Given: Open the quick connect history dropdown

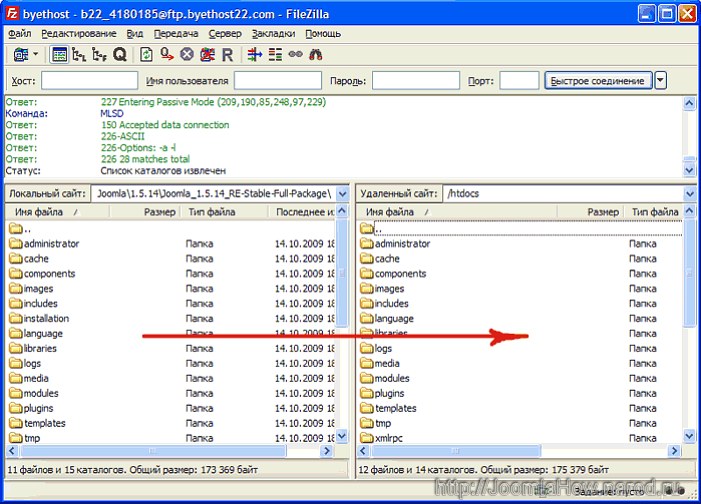Looking at the screenshot, I should coord(660,81).
